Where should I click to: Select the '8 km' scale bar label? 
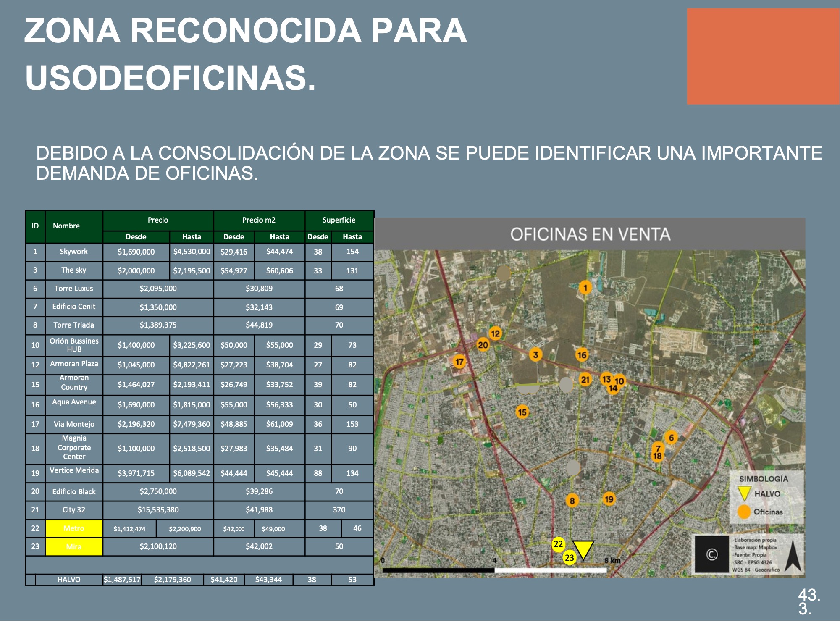(x=612, y=560)
